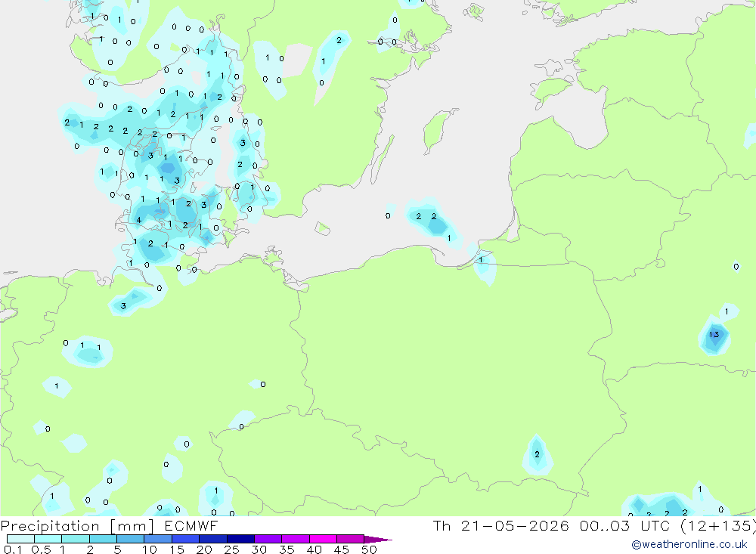The image size is (756, 554).
Task: Click the "Precipitation [mm]" title text
Action: click(77, 526)
